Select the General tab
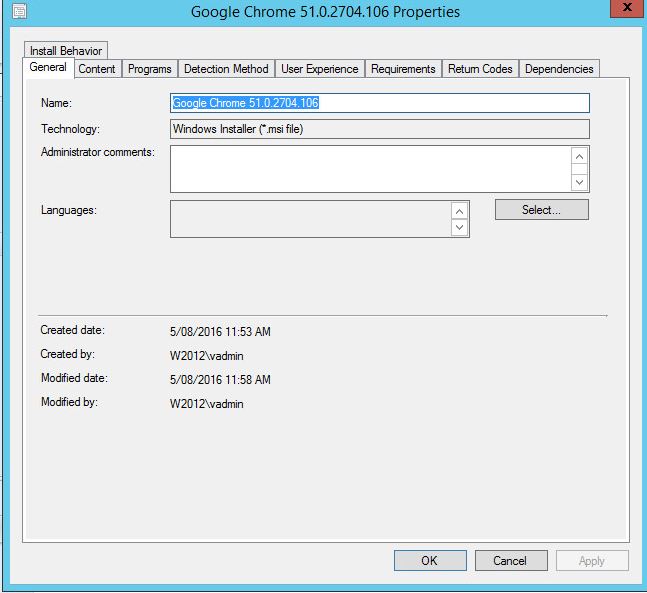This screenshot has width=647, height=593. click(x=48, y=67)
